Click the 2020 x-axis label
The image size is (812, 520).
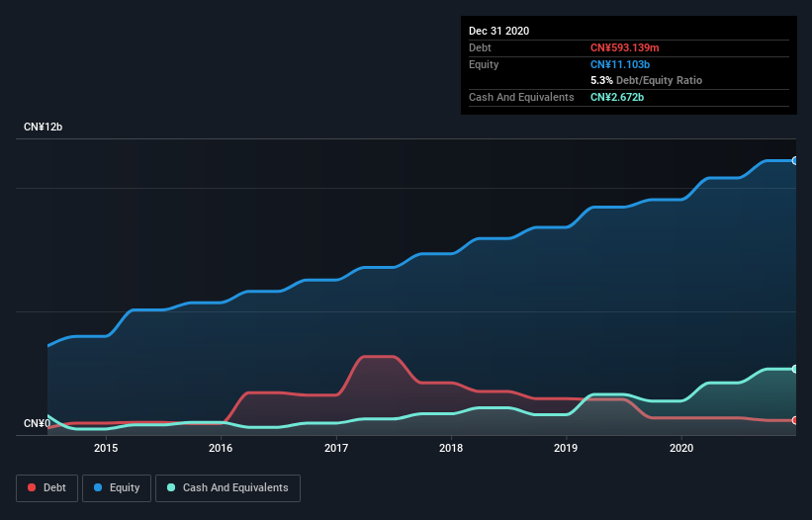pyautogui.click(x=681, y=448)
